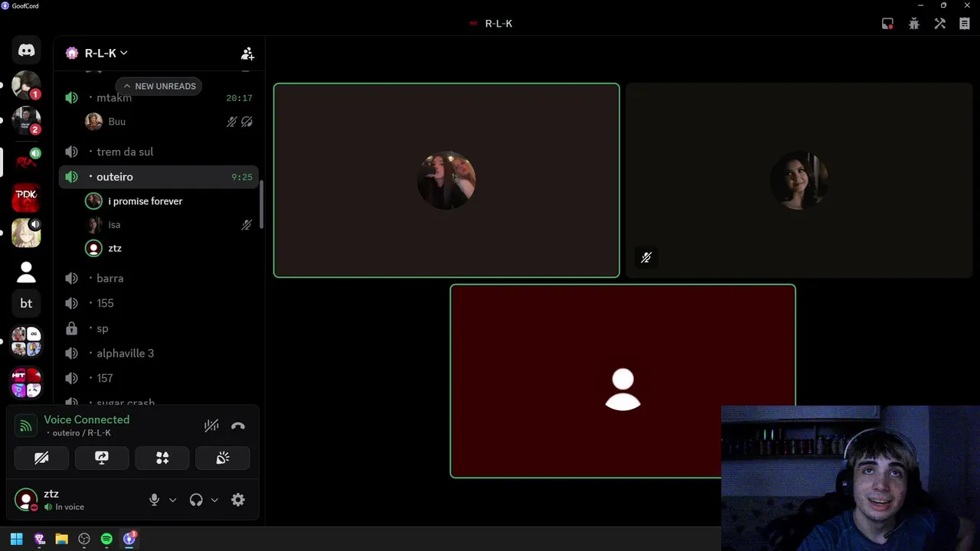Click voice connection signal icon
980x551 pixels.
click(x=26, y=426)
